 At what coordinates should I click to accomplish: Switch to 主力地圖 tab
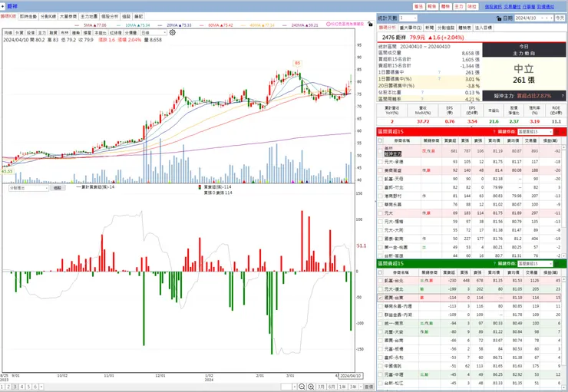pos(89,17)
